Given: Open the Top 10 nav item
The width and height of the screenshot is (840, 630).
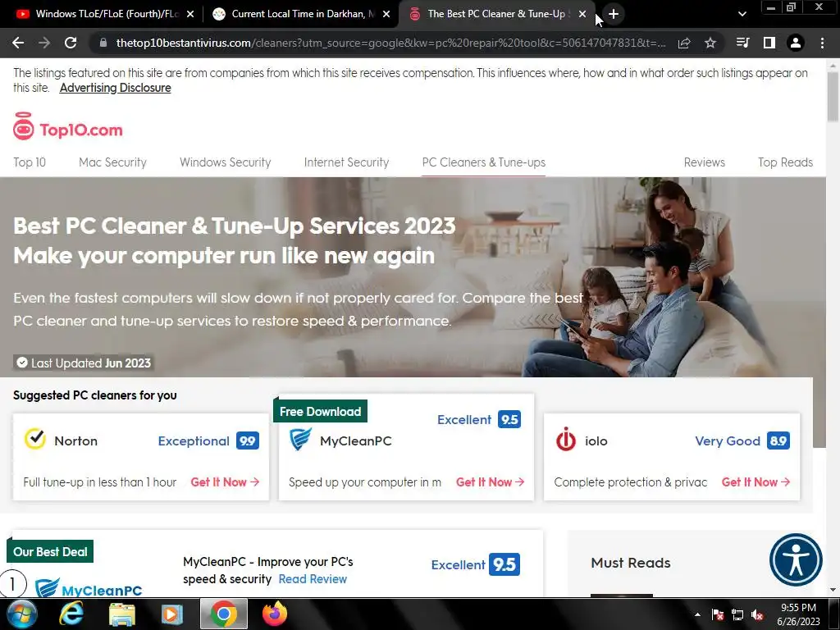Looking at the screenshot, I should click(30, 162).
